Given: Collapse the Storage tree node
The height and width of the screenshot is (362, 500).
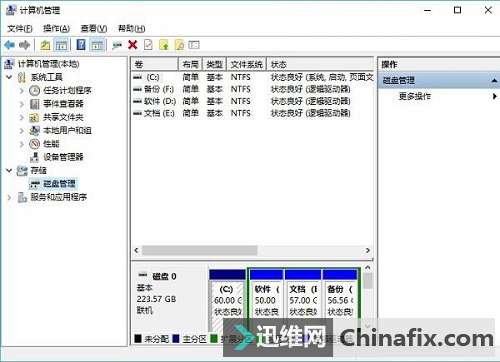Looking at the screenshot, I should coord(9,171).
